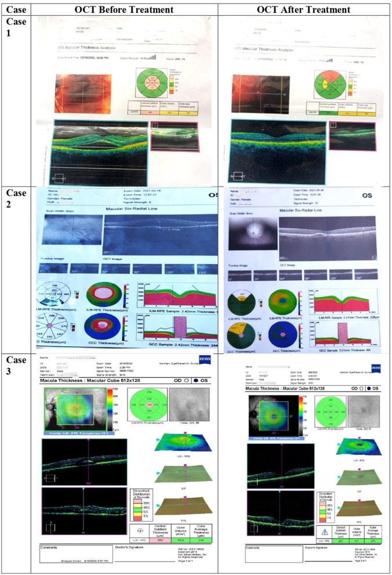Click GCC Thickness circular map in Case 2 before-treatment

(x=103, y=326)
